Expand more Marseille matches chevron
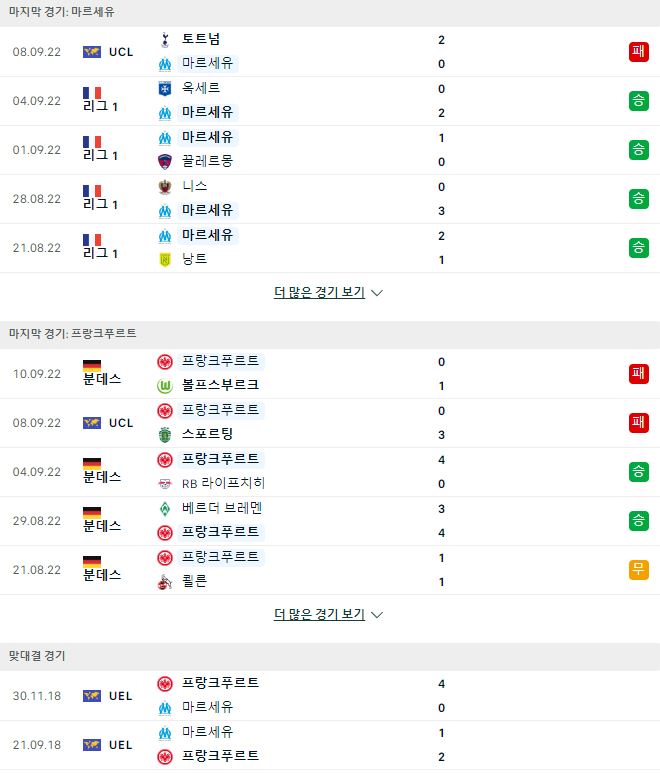This screenshot has height=774, width=660. (x=377, y=293)
